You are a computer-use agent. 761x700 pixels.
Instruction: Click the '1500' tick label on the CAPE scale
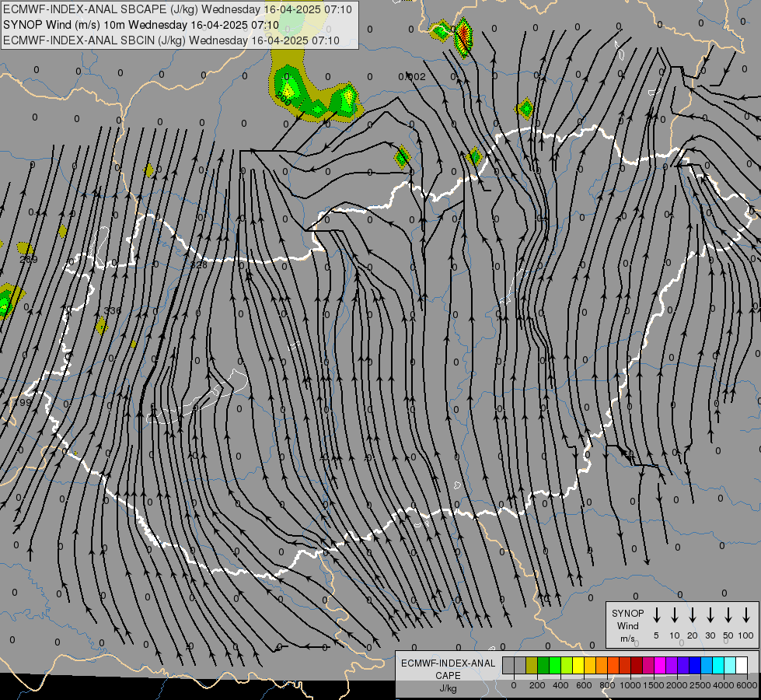click(654, 685)
